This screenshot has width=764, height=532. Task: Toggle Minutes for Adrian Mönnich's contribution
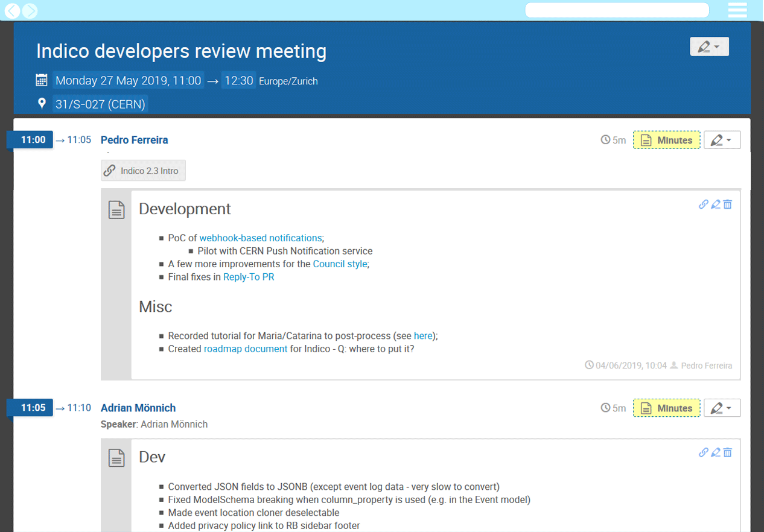tap(666, 408)
